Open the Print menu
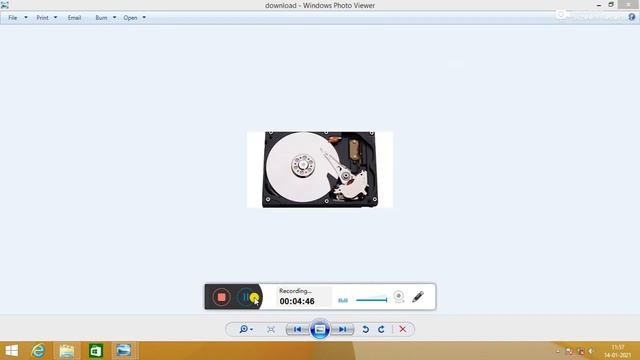Viewport: 640px width, 360px height. tap(42, 18)
